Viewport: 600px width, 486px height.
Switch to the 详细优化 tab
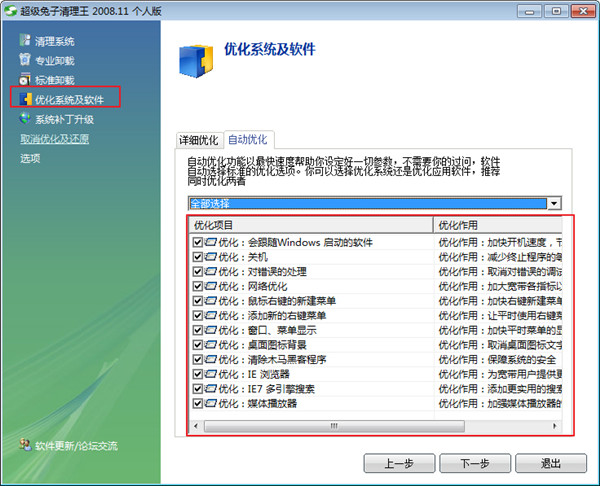(x=198, y=140)
